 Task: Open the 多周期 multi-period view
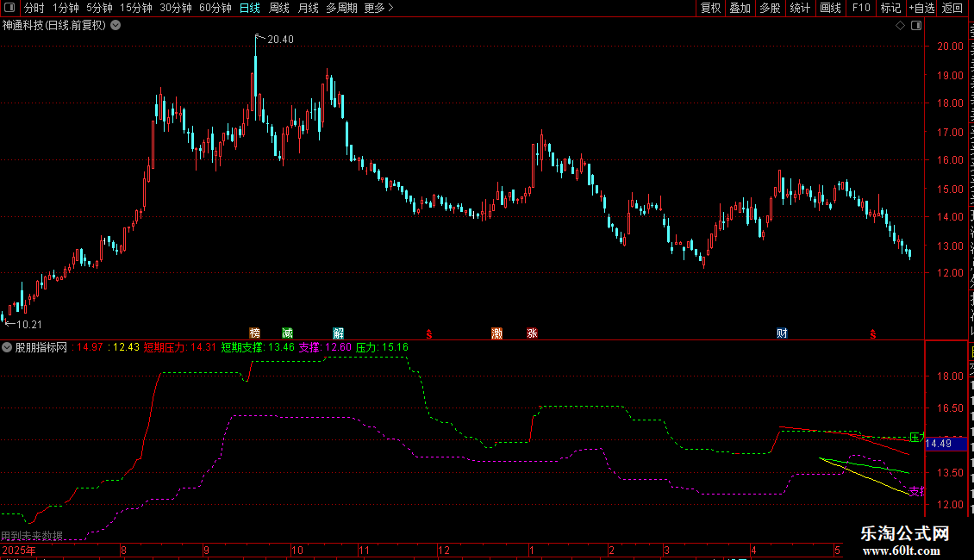(341, 8)
